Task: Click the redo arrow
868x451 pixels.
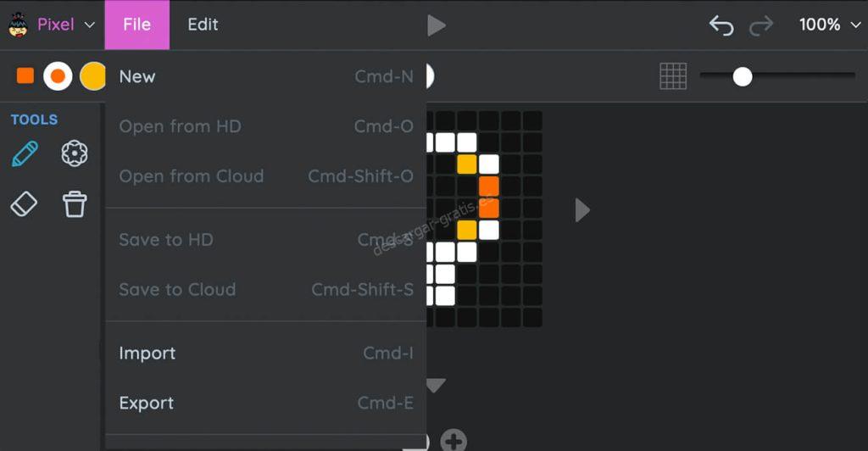Action: [x=761, y=25]
